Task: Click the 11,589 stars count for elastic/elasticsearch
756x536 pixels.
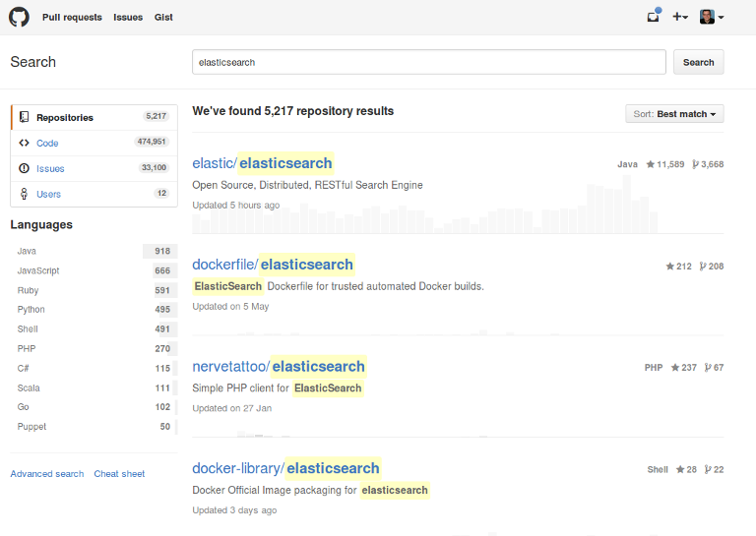Action: click(x=665, y=164)
